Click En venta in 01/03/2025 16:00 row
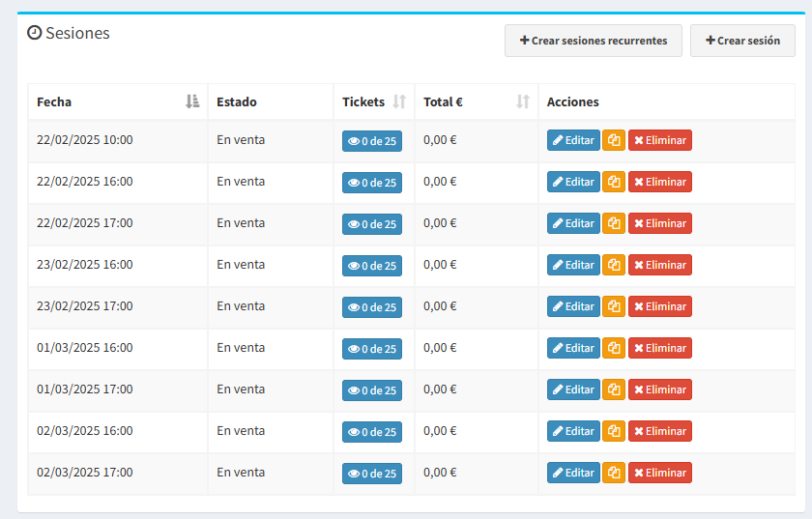The height and width of the screenshot is (519, 812). 241,348
